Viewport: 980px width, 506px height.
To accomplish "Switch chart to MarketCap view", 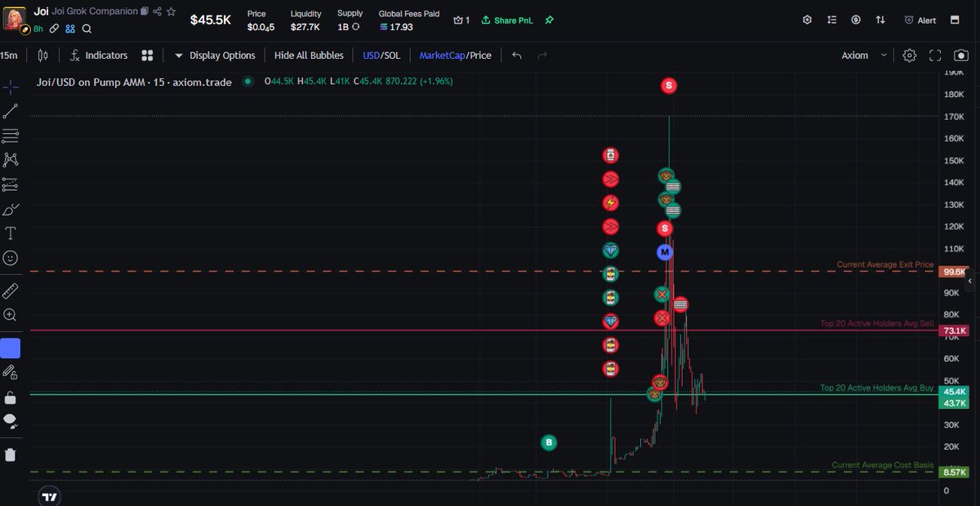I will 443,55.
